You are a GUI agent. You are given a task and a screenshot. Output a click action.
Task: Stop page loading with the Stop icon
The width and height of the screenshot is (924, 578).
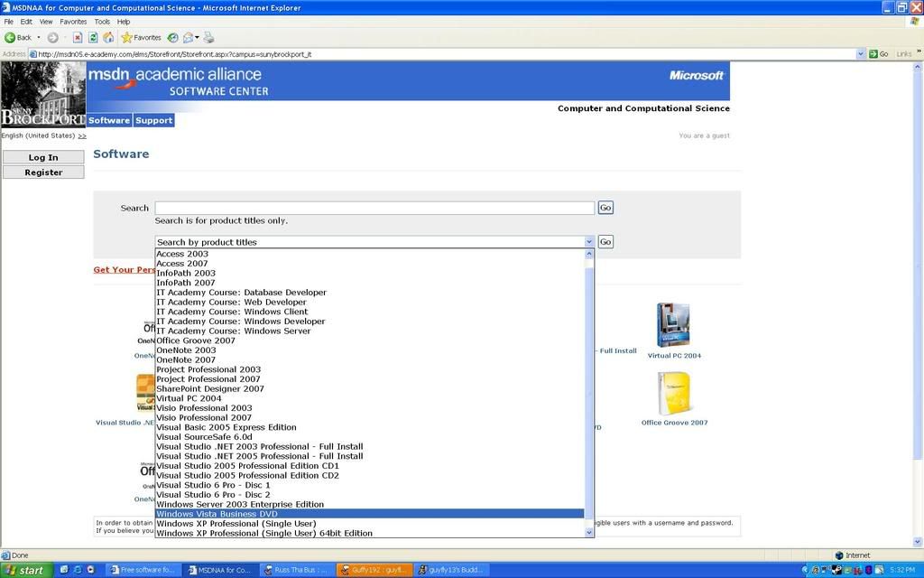point(78,37)
